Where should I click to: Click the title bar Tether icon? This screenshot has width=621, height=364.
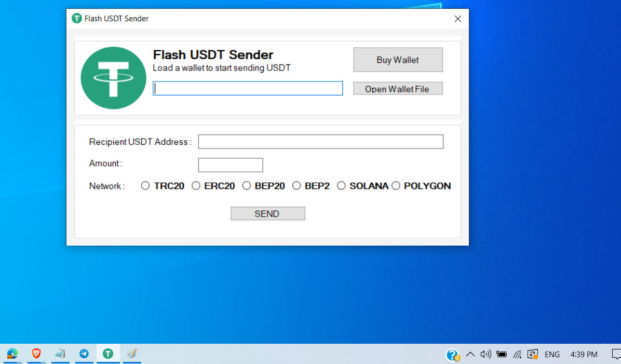point(76,18)
